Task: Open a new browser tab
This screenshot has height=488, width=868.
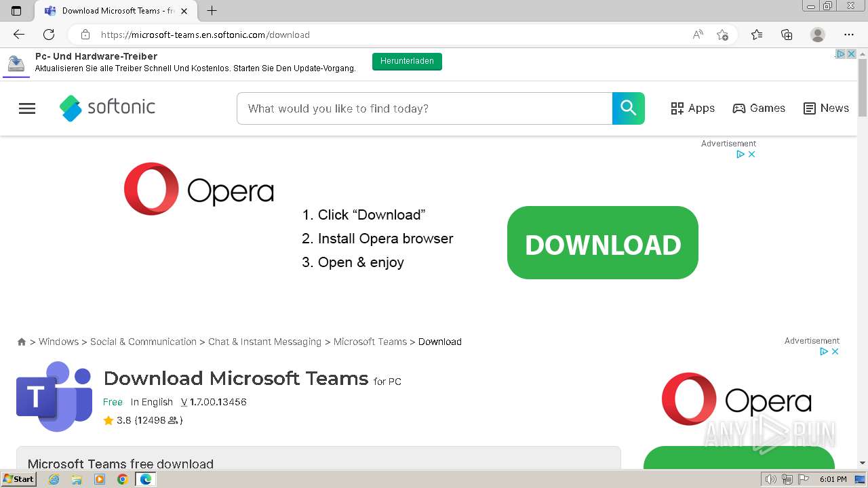Action: (x=212, y=11)
